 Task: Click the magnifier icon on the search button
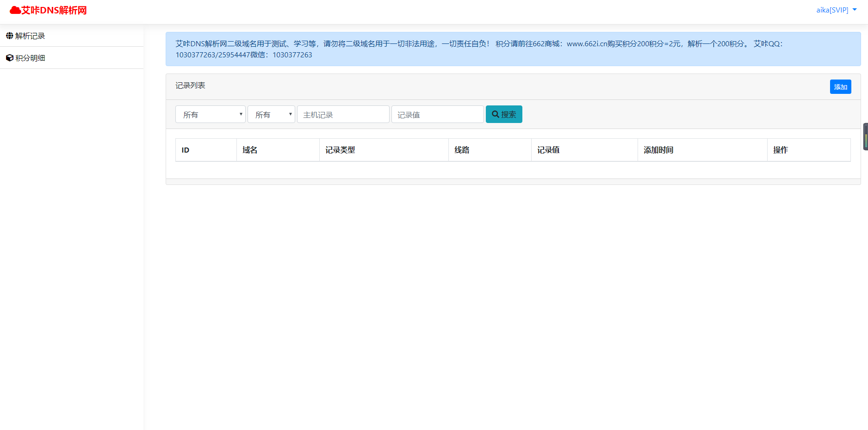point(495,114)
